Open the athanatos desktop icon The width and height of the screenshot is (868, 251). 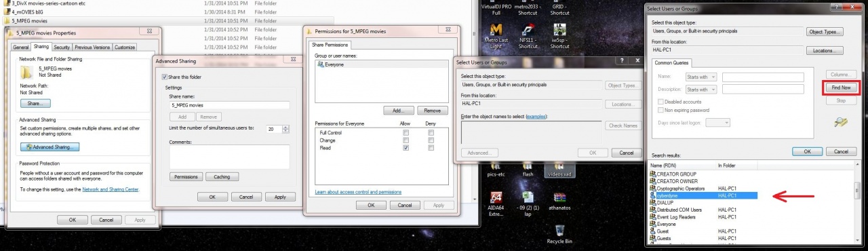559,201
